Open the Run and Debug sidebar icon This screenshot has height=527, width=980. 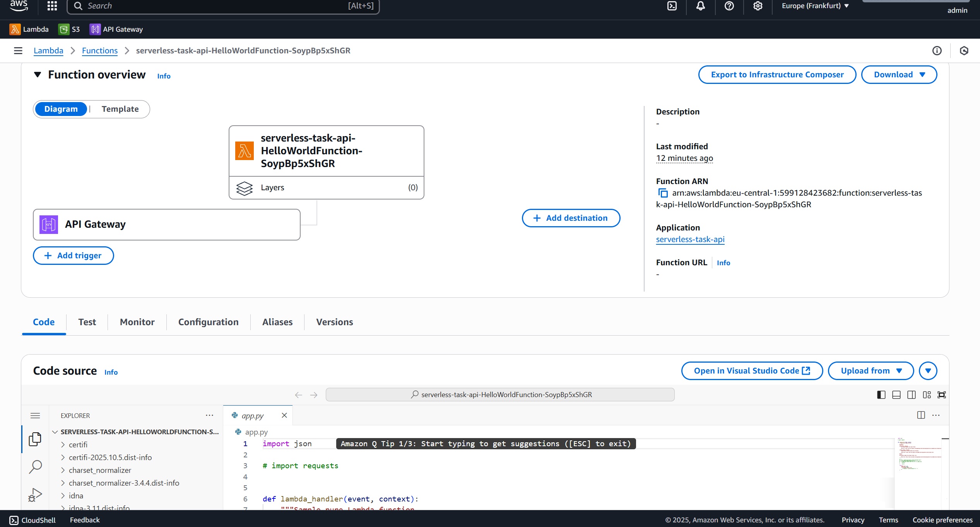pyautogui.click(x=35, y=495)
